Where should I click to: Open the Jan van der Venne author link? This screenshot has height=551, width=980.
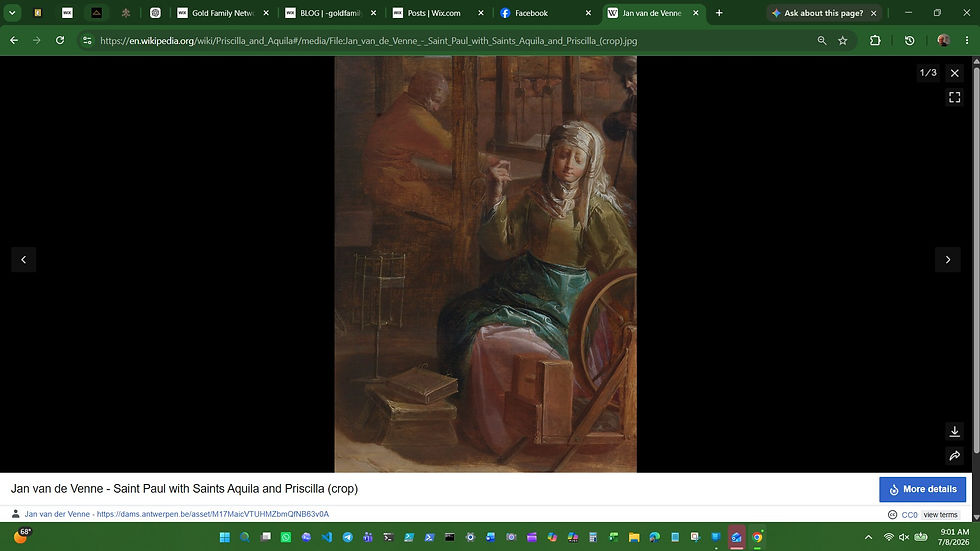[57, 514]
